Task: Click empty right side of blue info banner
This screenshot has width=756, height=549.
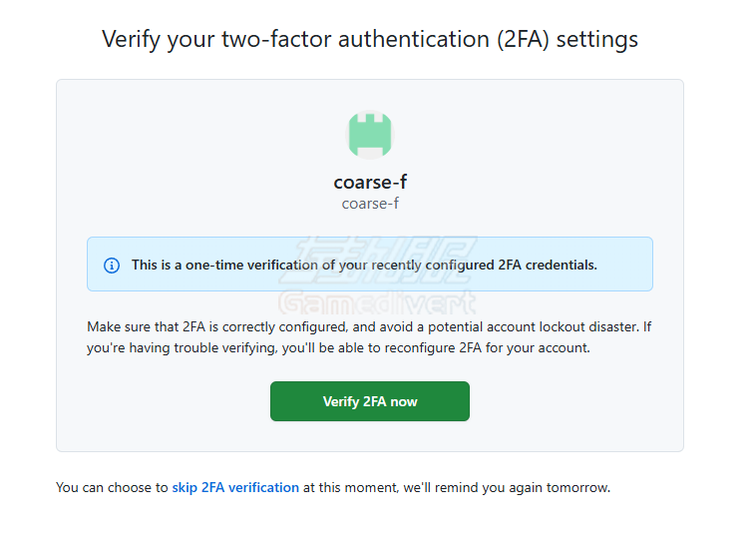Action: coord(626,265)
